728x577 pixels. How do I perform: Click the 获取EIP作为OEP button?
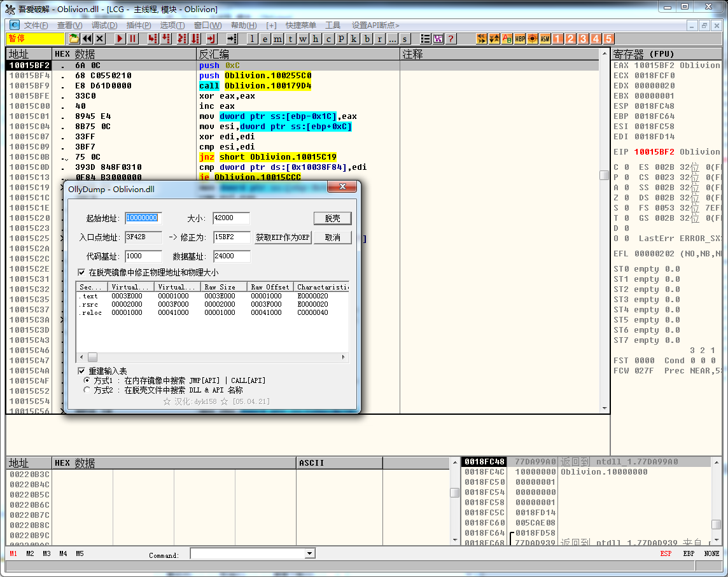point(283,238)
